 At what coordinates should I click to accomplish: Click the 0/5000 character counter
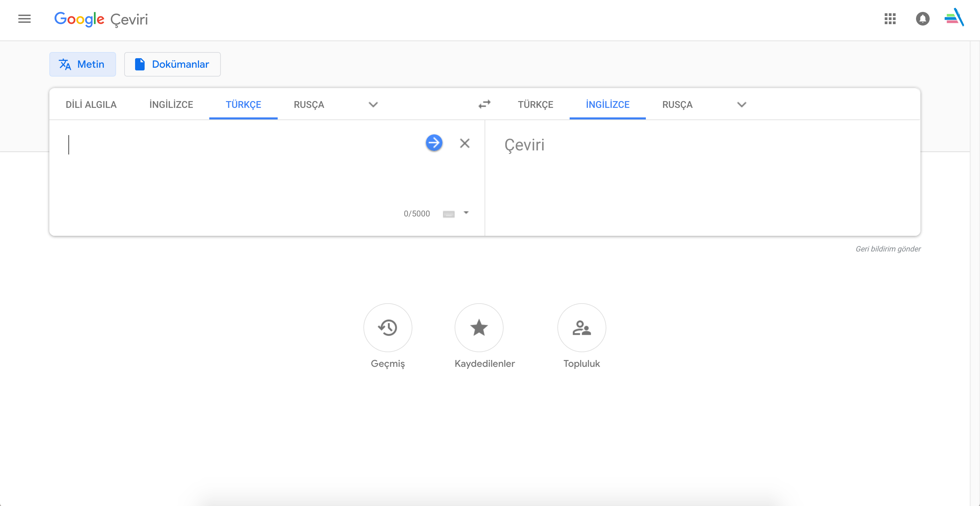tap(416, 214)
